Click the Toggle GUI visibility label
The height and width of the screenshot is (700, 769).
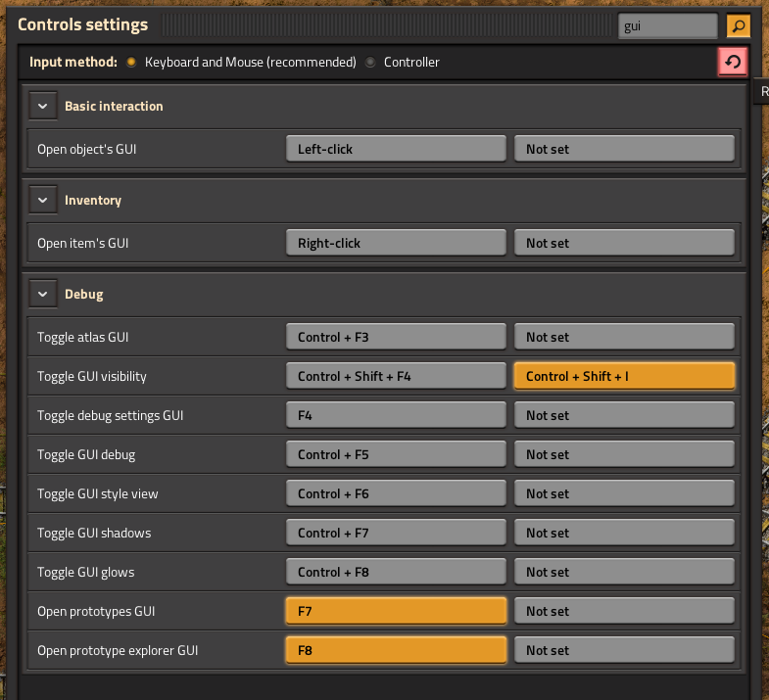tap(92, 377)
